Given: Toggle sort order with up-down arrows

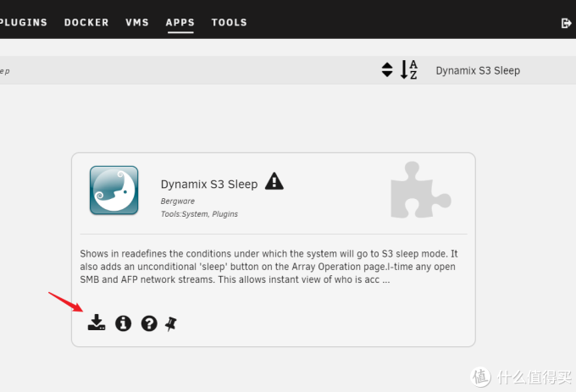Looking at the screenshot, I should pos(387,69).
